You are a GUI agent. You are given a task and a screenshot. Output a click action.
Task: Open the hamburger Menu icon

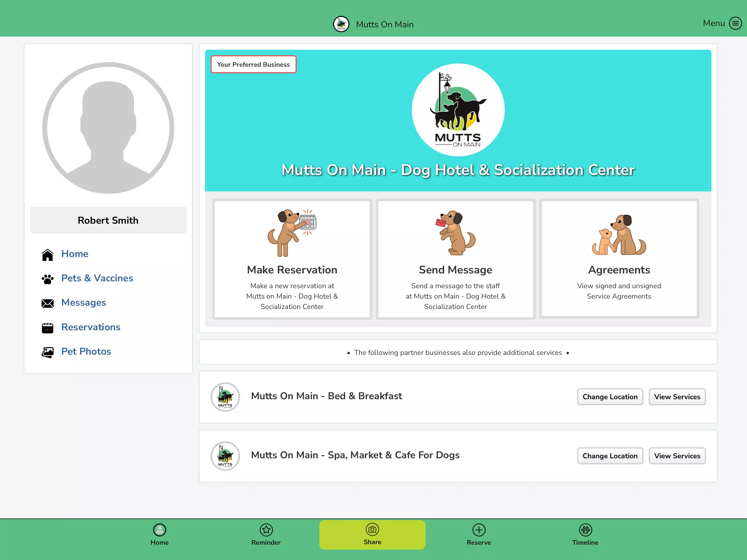735,23
